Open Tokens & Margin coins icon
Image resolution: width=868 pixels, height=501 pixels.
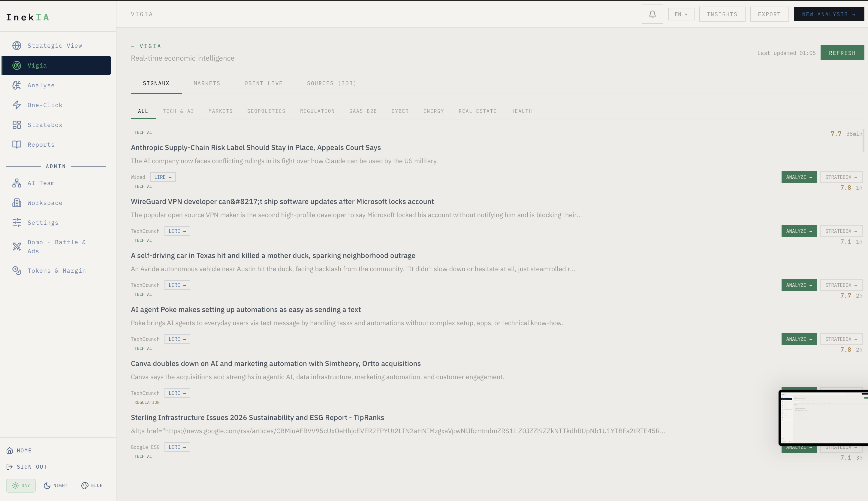click(17, 271)
